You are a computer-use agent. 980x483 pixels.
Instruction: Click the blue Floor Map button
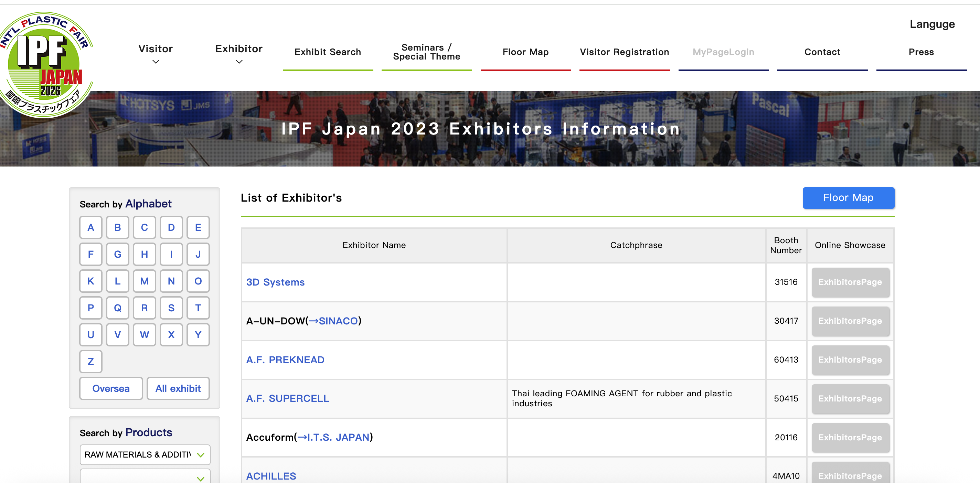[848, 198]
